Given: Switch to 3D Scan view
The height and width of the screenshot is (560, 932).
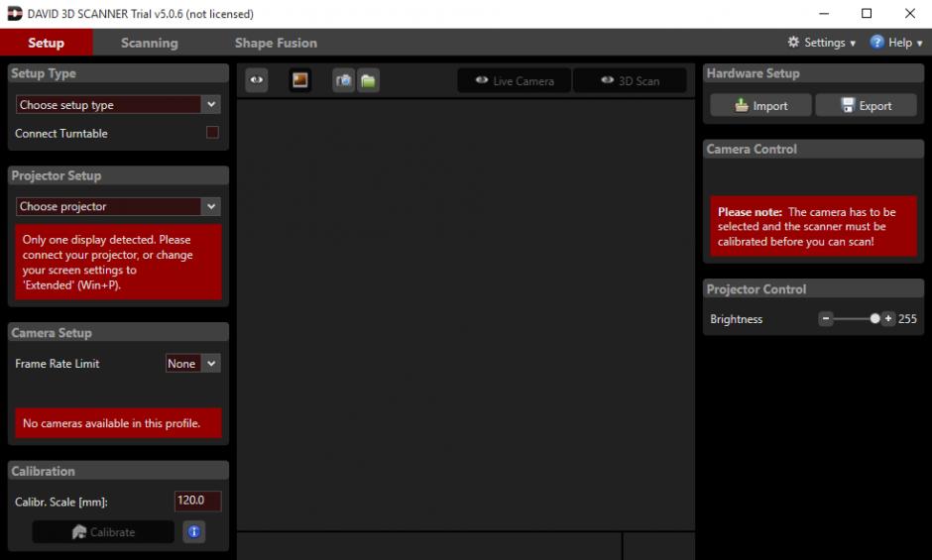Looking at the screenshot, I should coord(630,81).
